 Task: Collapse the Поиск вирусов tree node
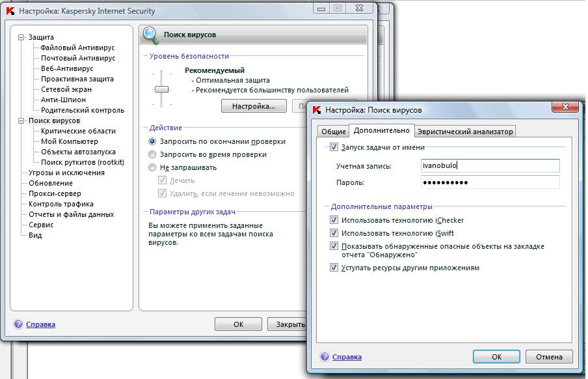[x=21, y=120]
